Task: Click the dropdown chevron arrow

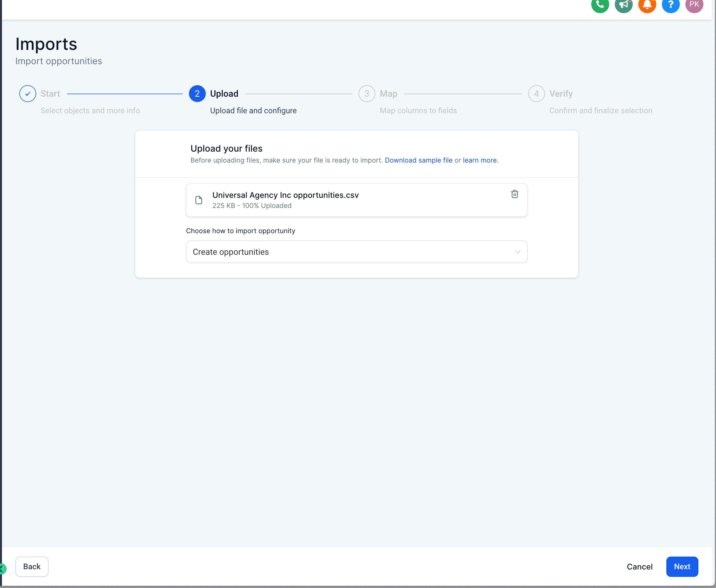Action: pyautogui.click(x=518, y=252)
